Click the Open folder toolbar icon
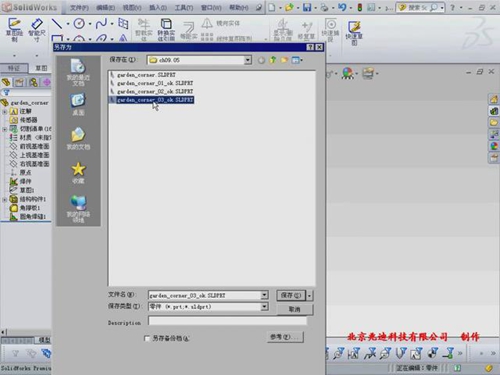The height and width of the screenshot is (375, 500). click(289, 7)
